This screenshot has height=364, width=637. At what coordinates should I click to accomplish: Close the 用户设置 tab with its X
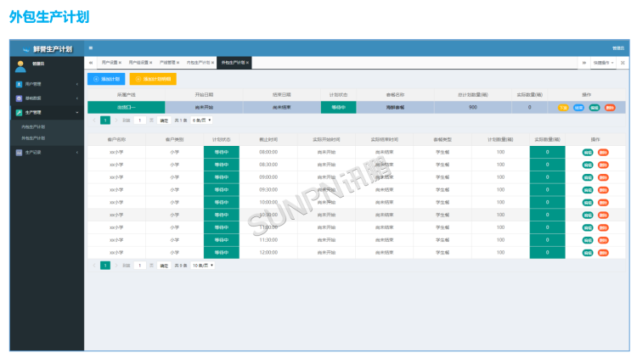(121, 63)
